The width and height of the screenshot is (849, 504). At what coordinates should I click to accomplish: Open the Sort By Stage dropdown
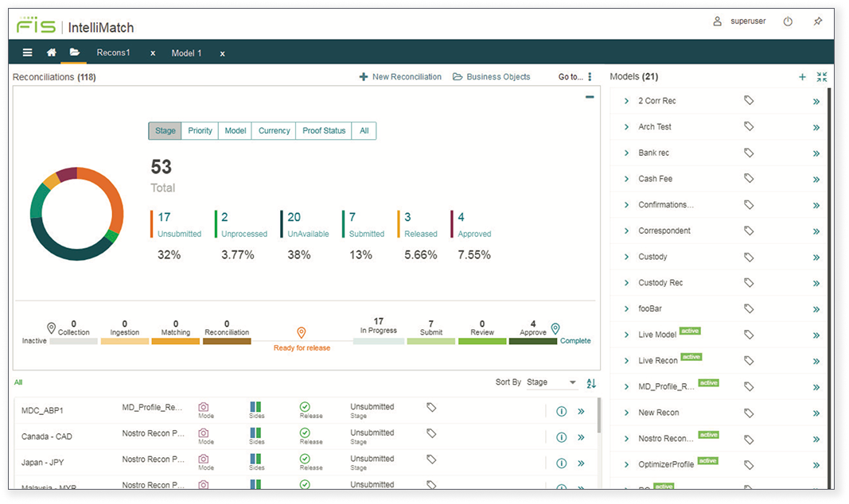(551, 382)
